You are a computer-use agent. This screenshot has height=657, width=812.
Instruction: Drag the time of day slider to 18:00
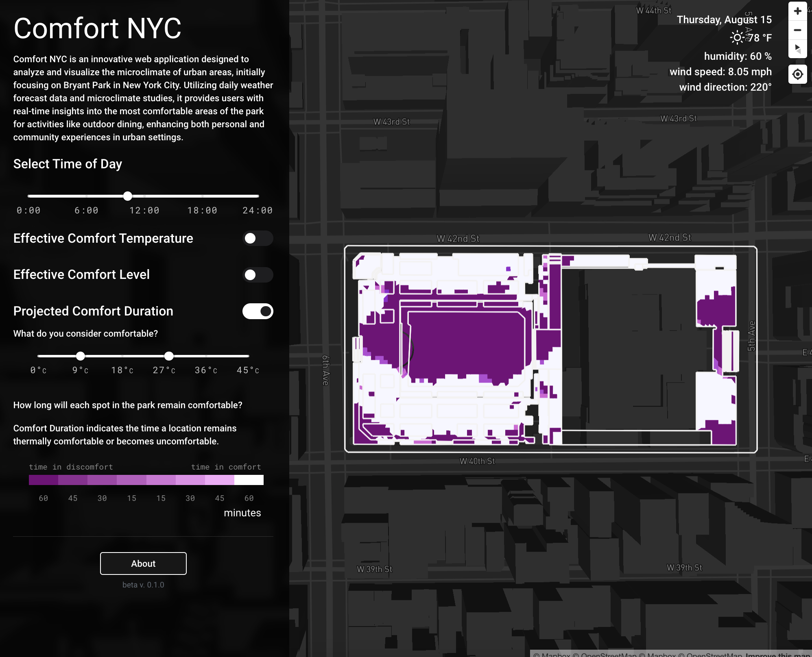(x=201, y=196)
